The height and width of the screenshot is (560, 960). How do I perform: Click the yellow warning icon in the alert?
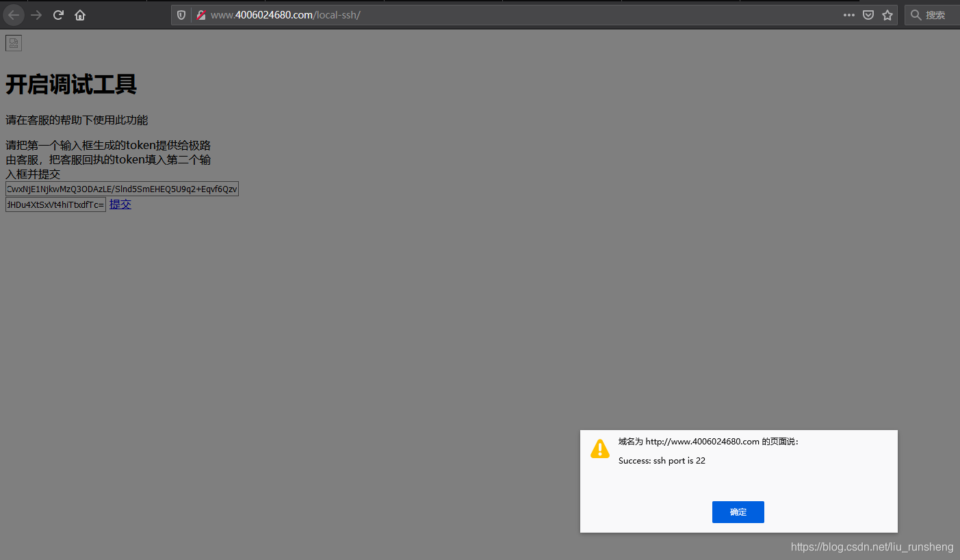point(600,449)
